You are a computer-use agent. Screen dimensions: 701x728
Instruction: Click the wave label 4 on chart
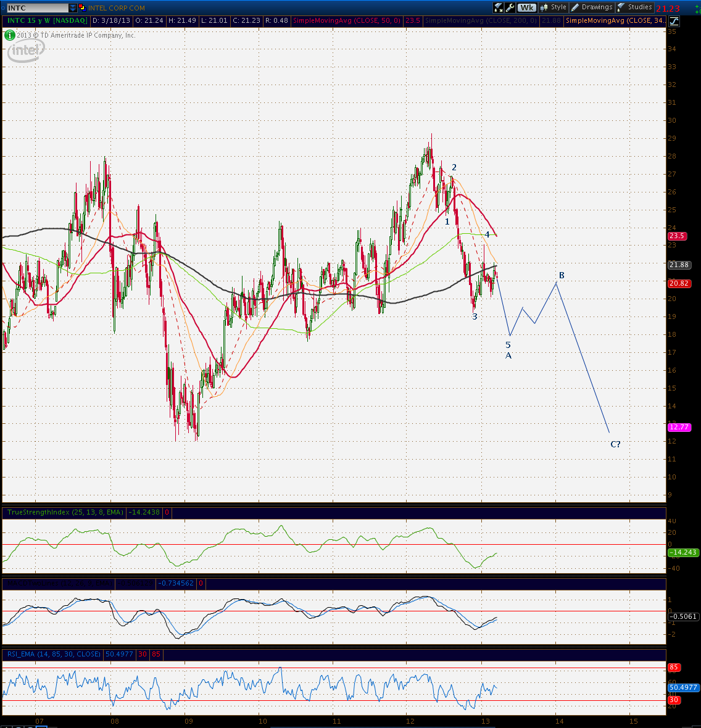(x=487, y=234)
